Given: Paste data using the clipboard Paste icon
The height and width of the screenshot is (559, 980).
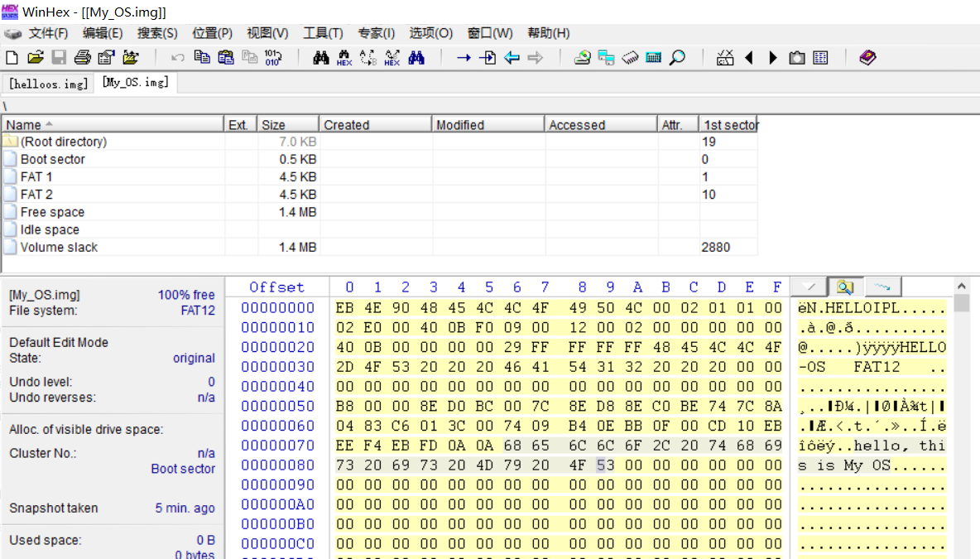Looking at the screenshot, I should point(228,57).
